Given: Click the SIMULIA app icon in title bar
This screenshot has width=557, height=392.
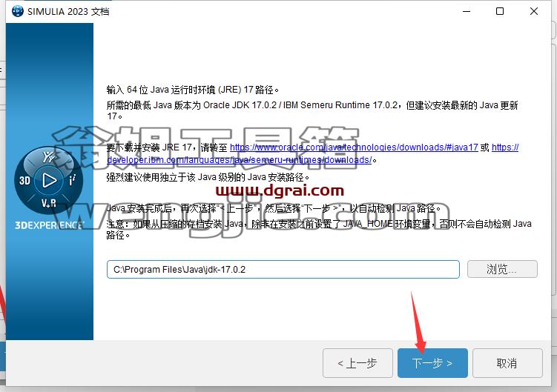Looking at the screenshot, I should coord(17,11).
